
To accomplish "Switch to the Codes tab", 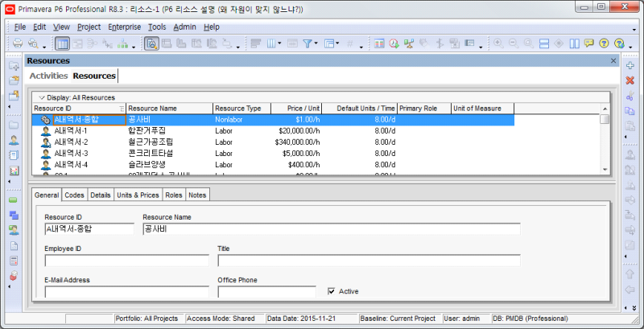I will [74, 195].
